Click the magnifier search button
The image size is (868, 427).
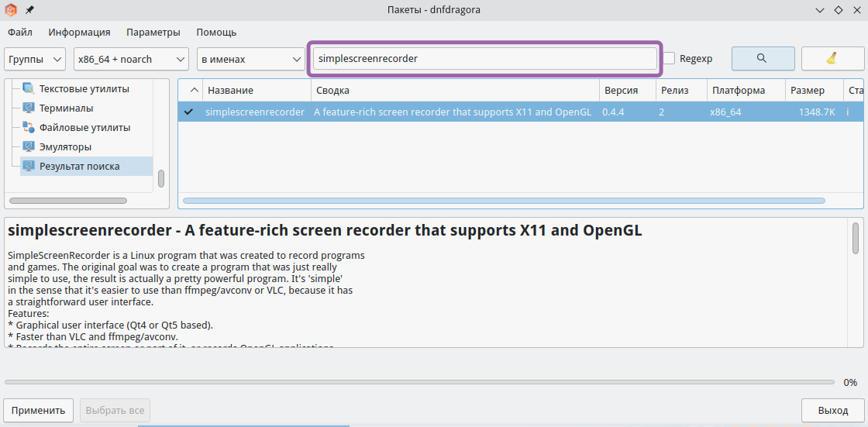(763, 58)
